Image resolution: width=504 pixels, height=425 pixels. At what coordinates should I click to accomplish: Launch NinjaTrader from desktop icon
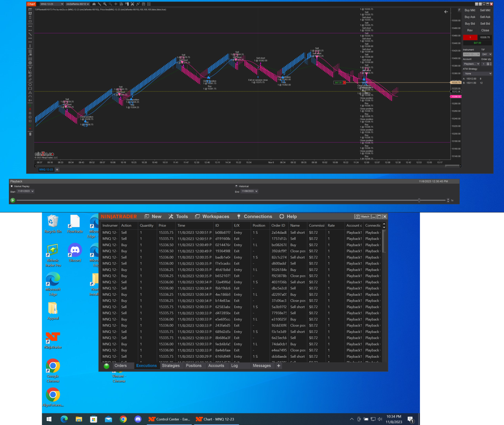pyautogui.click(x=53, y=340)
